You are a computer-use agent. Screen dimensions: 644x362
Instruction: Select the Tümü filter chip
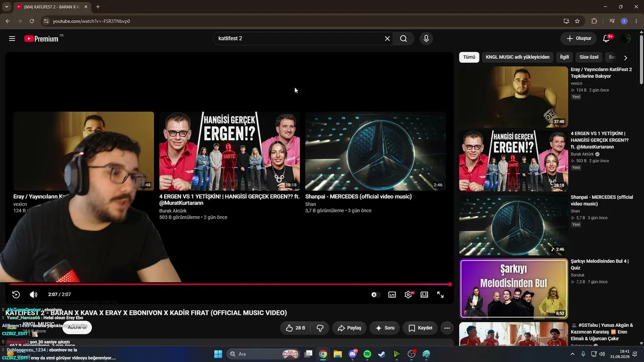click(x=469, y=57)
